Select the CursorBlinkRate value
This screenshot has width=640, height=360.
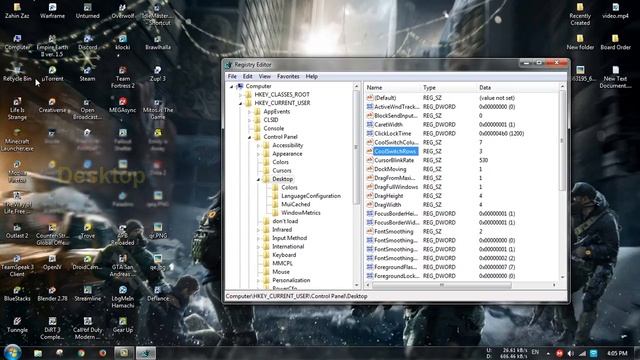[x=394, y=160]
